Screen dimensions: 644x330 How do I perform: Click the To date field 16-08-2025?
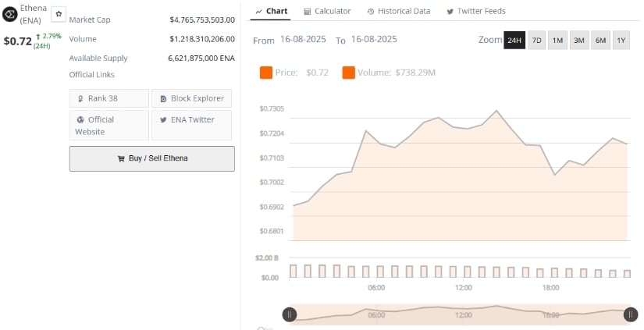[374, 40]
